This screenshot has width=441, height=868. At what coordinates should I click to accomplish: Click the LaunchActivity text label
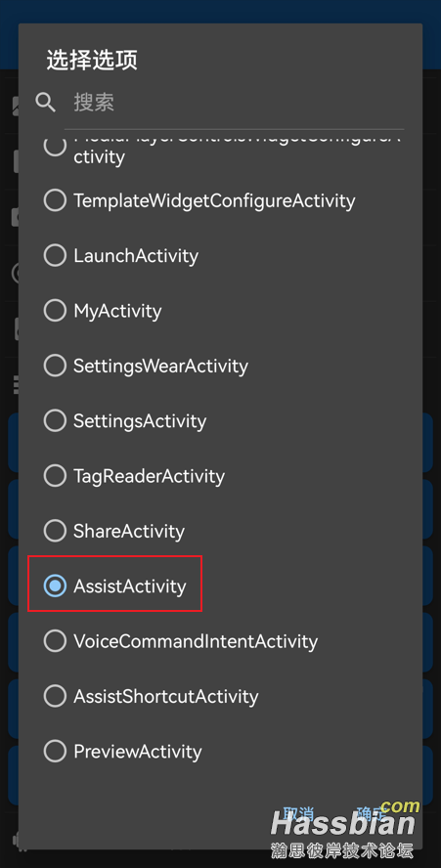[x=136, y=256]
